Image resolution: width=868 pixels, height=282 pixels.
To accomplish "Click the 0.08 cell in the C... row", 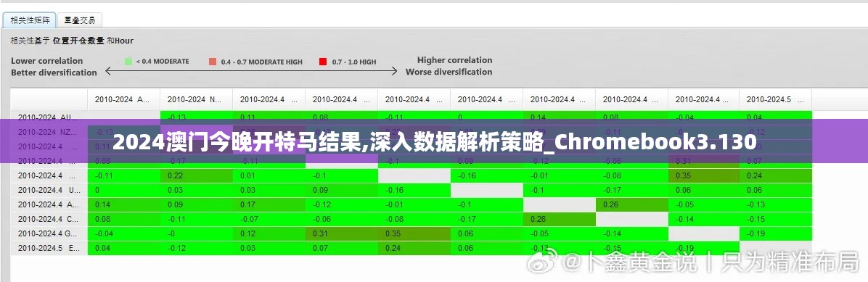I will (x=124, y=219).
